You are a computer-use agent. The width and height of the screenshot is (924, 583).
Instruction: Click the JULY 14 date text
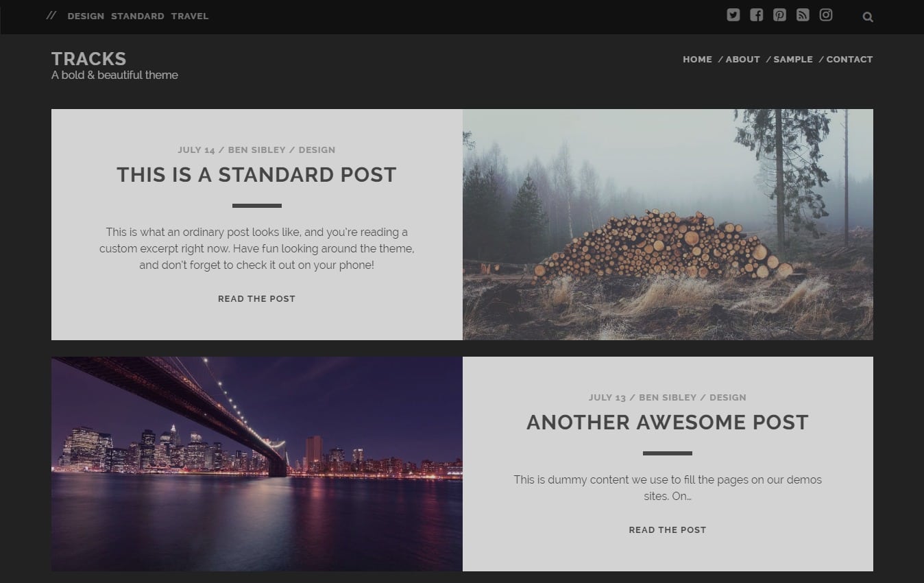point(196,150)
